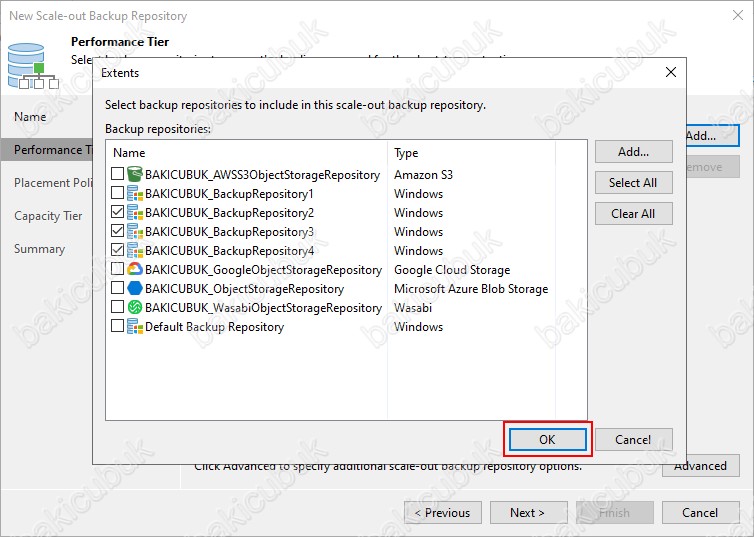
Task: Click the Amazon S3 bucket icon
Action: [x=135, y=174]
